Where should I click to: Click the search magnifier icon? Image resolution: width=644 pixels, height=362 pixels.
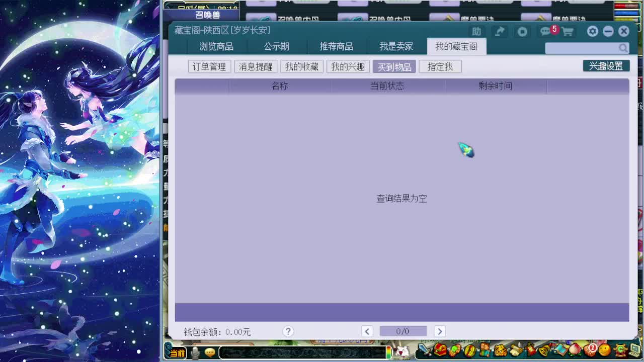(x=623, y=48)
